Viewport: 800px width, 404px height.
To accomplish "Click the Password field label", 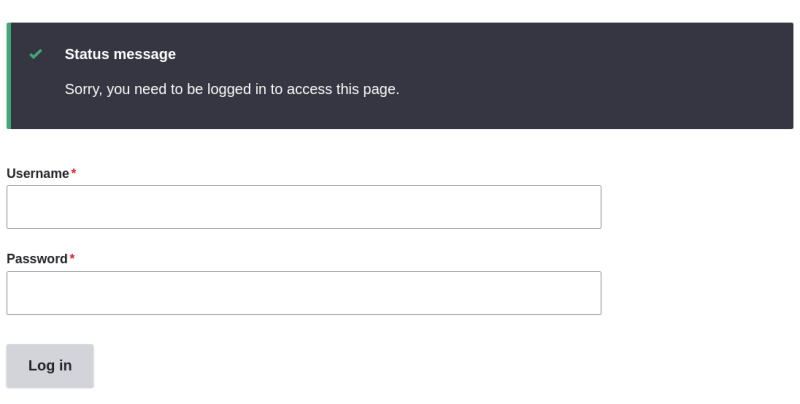I will 37,259.
